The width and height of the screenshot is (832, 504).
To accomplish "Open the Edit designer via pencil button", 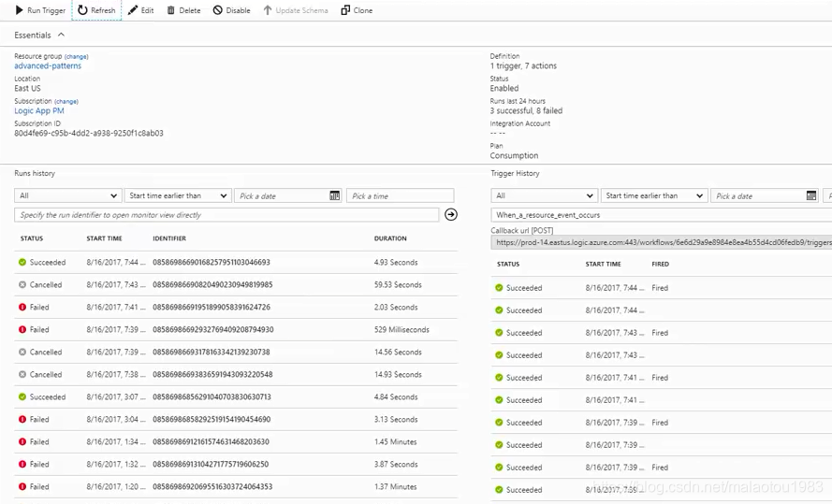I will tap(140, 10).
